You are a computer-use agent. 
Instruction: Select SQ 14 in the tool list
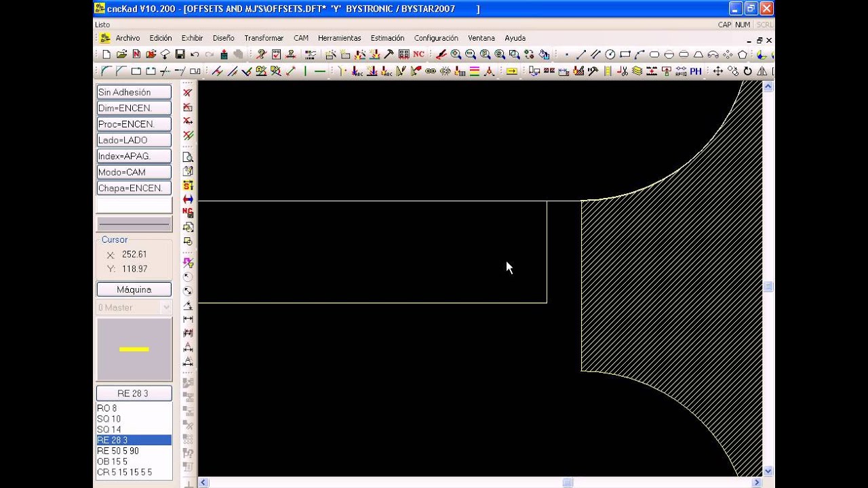tap(134, 430)
